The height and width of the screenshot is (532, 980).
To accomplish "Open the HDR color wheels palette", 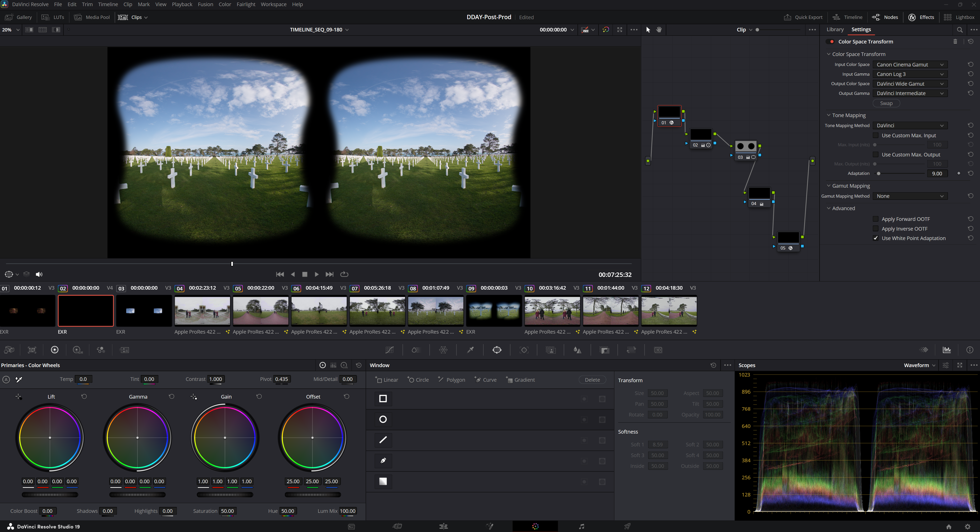I will tap(78, 350).
